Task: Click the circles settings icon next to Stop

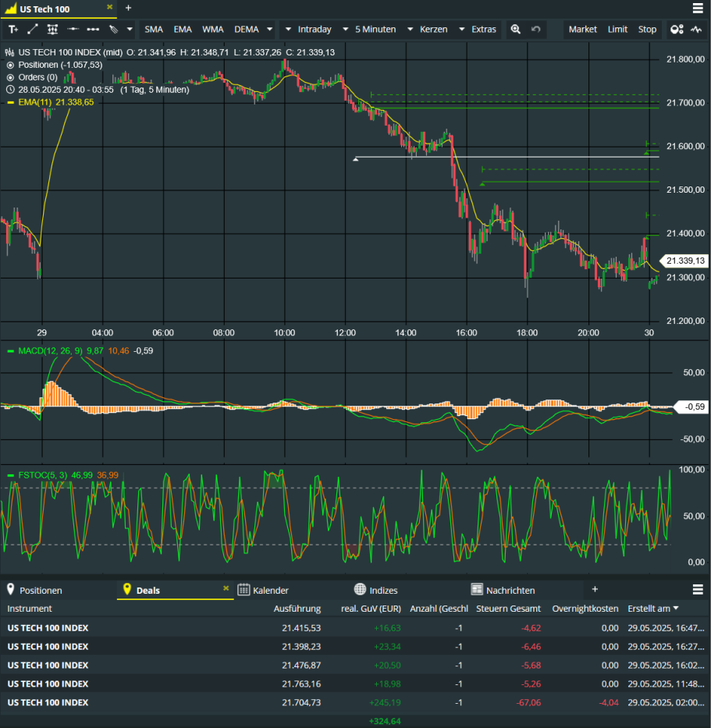Action: 677,29
